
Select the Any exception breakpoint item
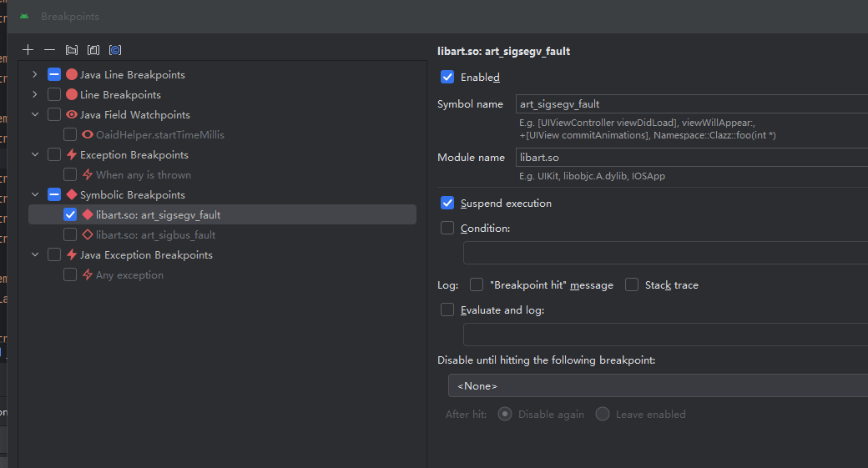pos(129,275)
